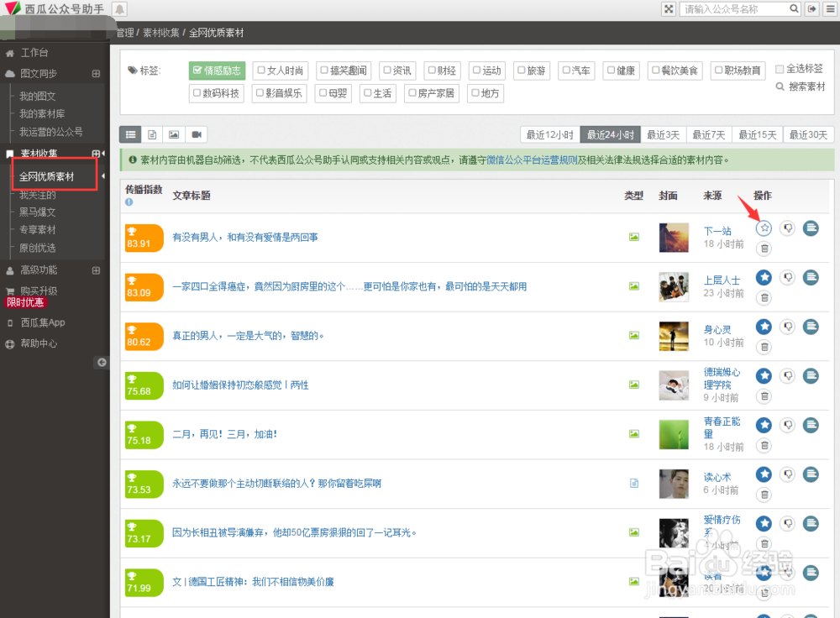The image size is (840, 618).
Task: Dislike the 83.91 score article
Action: [x=788, y=228]
